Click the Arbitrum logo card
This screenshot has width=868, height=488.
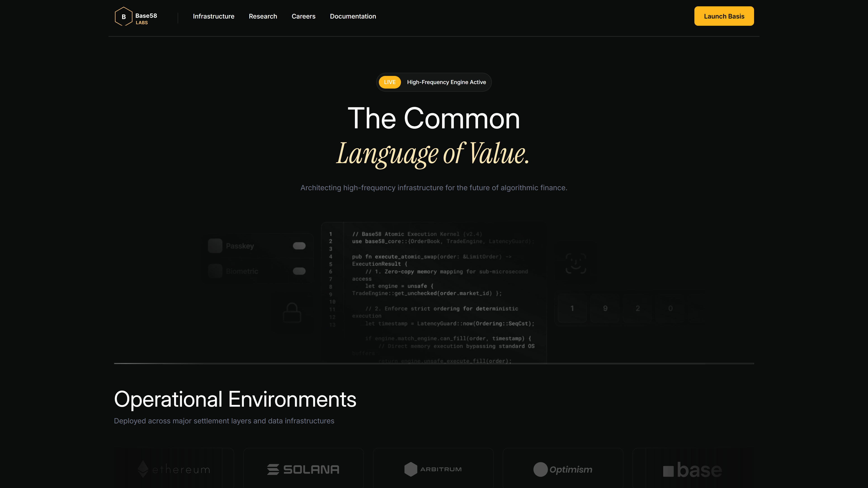433,468
